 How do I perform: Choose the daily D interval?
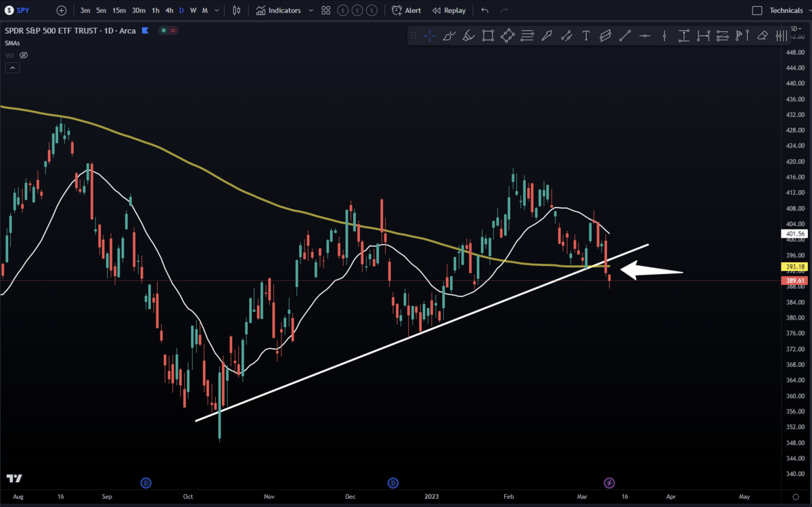click(x=181, y=10)
